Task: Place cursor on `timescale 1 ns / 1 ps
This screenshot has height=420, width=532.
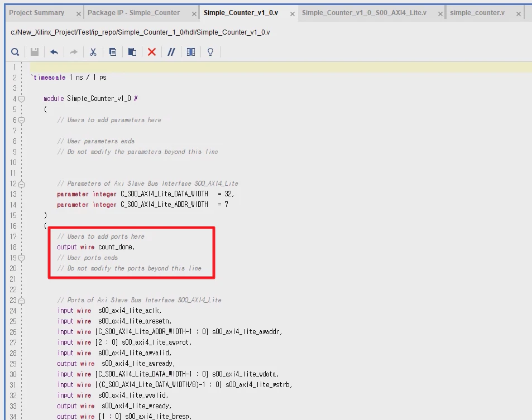Action: 69,78
